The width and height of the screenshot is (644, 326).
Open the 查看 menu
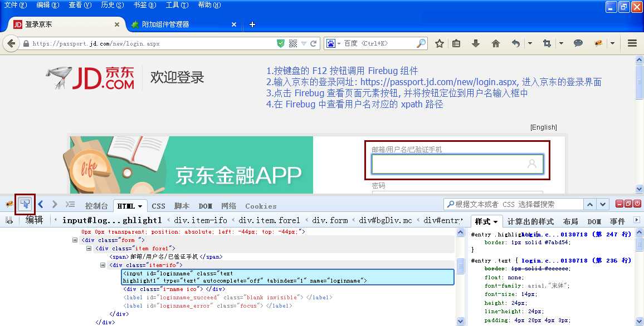tap(80, 5)
